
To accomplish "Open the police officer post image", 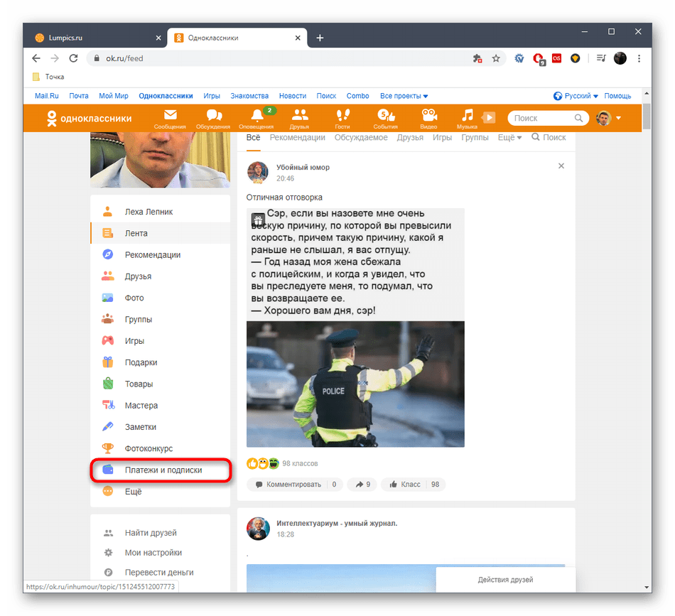I will (355, 384).
